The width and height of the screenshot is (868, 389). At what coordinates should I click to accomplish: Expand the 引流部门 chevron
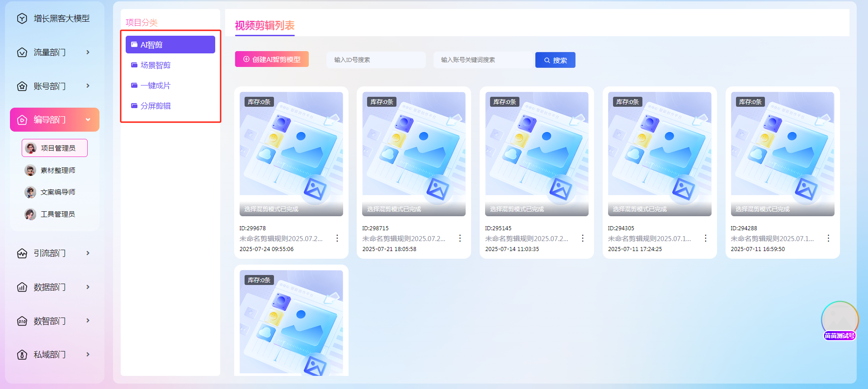coord(88,253)
